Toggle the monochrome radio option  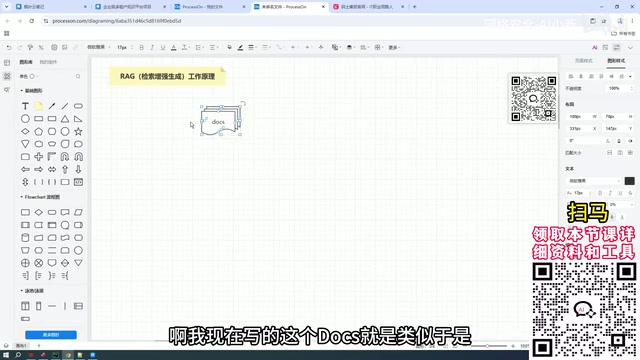(32, 76)
